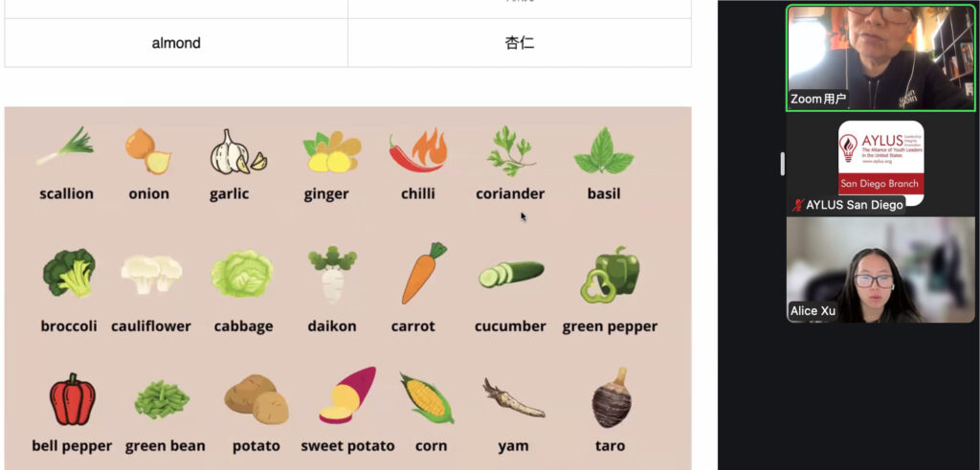
Task: Click the gallery panel divider handle
Action: click(x=782, y=164)
